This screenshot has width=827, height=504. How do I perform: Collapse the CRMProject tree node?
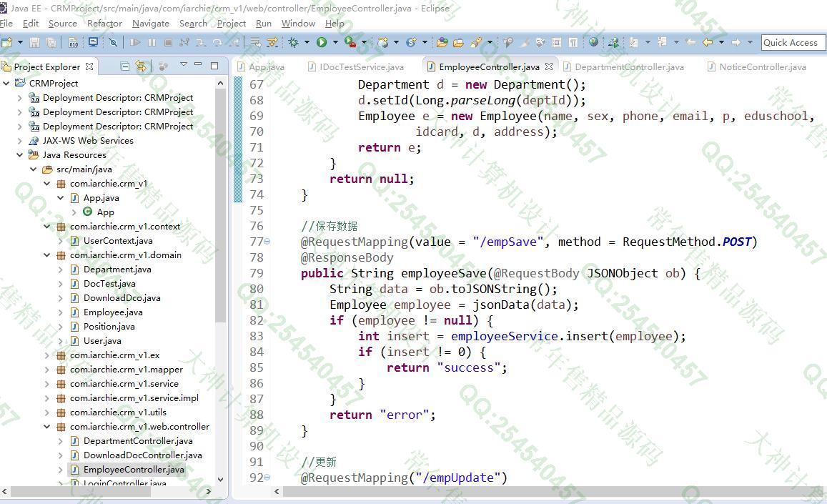[x=6, y=83]
